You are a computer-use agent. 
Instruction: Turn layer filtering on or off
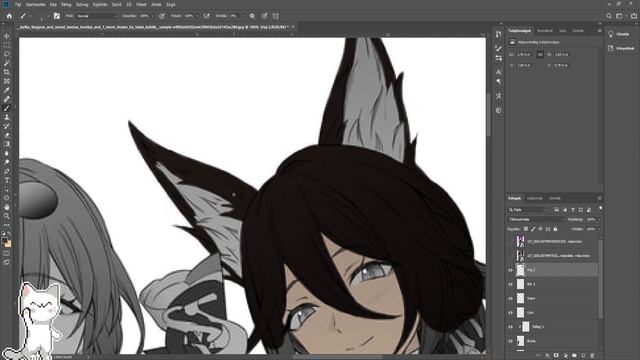tap(600, 209)
